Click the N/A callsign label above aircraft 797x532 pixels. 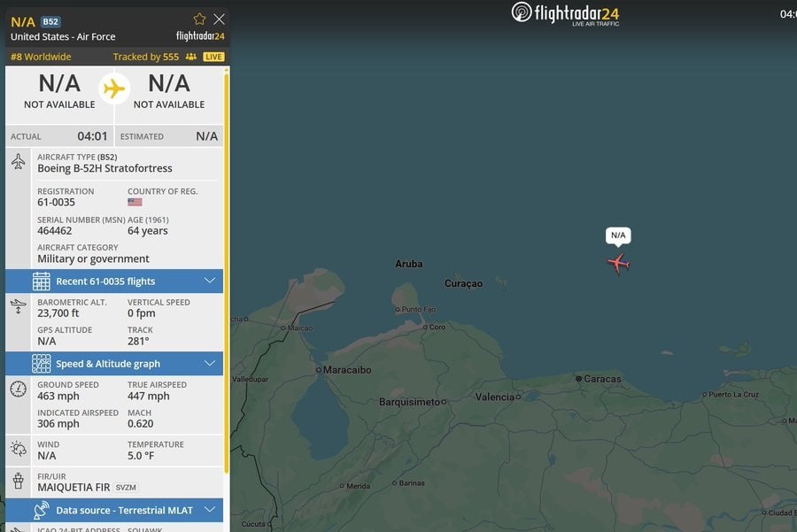pos(618,235)
